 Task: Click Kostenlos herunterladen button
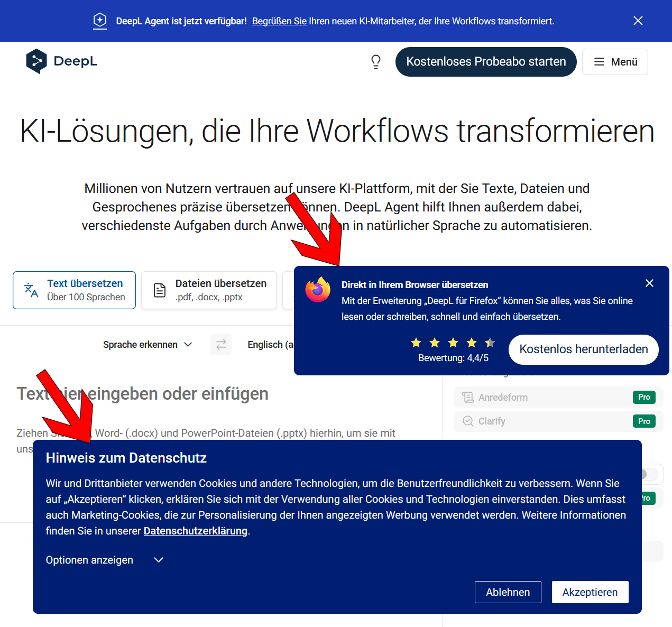click(x=584, y=349)
